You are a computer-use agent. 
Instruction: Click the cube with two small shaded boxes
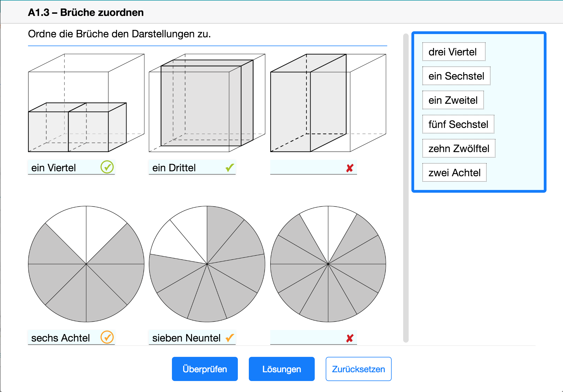pyautogui.click(x=86, y=103)
